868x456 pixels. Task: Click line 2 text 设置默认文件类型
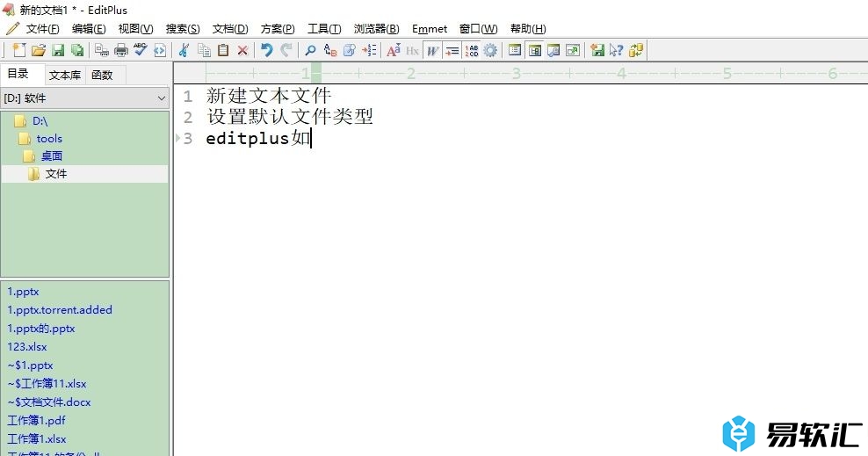[x=290, y=117]
